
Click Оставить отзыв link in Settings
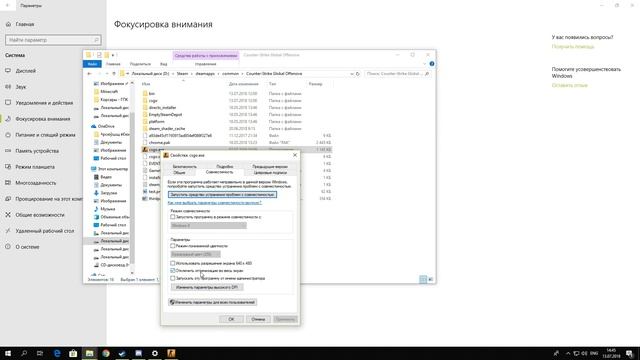click(569, 85)
